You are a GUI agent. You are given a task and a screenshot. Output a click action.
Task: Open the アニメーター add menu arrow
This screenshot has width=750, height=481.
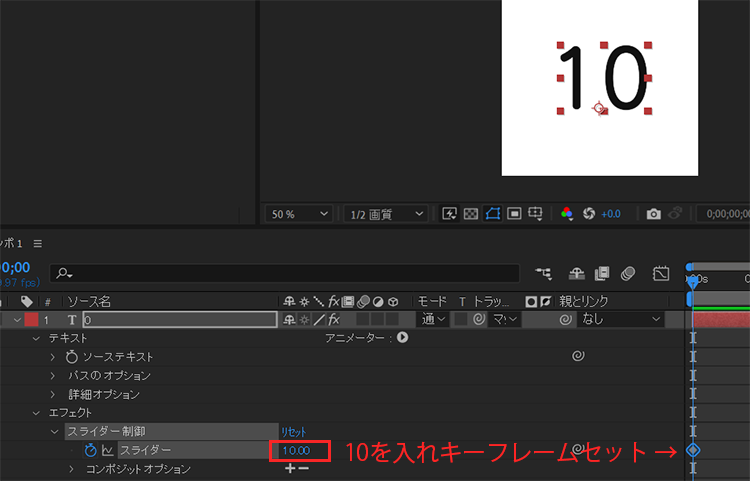(x=403, y=338)
